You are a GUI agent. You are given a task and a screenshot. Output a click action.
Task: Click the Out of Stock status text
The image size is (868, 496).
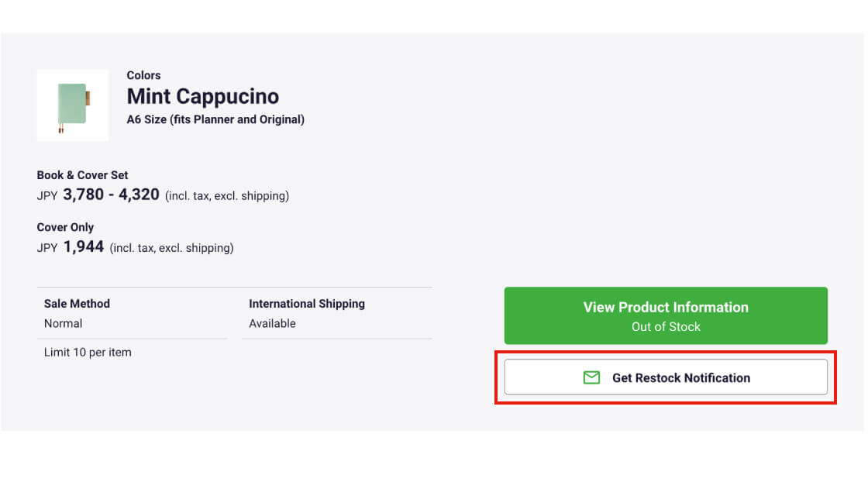coord(665,326)
